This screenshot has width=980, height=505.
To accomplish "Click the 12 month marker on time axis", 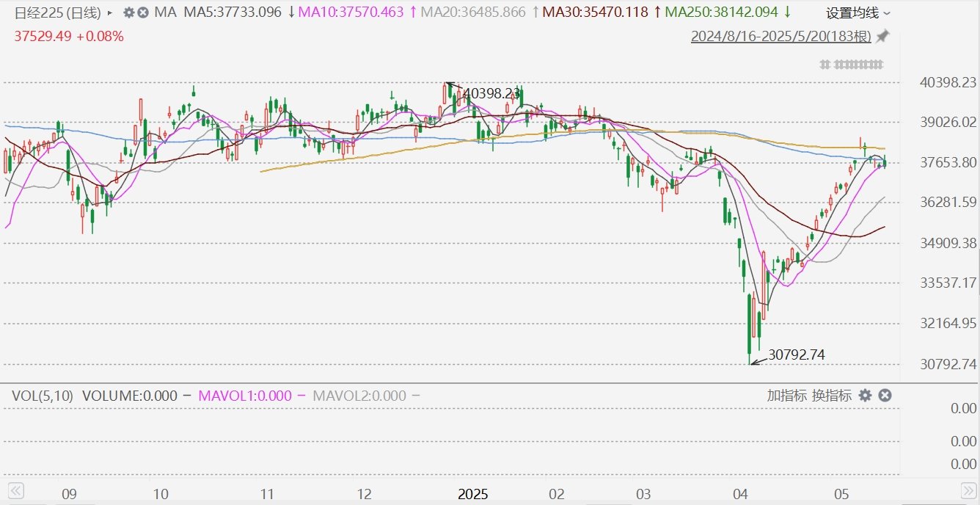I will [365, 493].
